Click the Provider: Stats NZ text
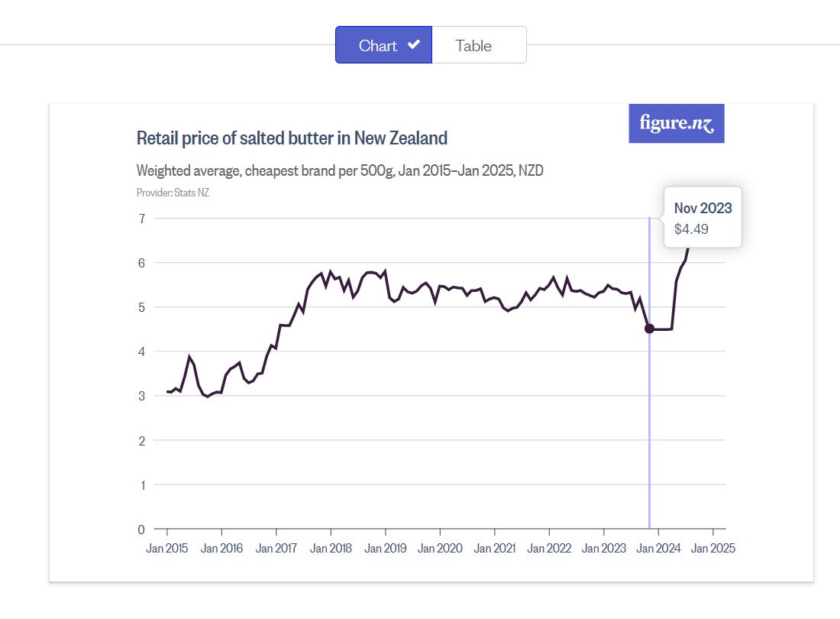 (173, 193)
